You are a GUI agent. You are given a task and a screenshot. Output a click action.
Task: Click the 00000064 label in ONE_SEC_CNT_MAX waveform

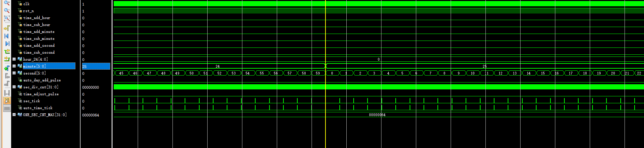point(377,115)
